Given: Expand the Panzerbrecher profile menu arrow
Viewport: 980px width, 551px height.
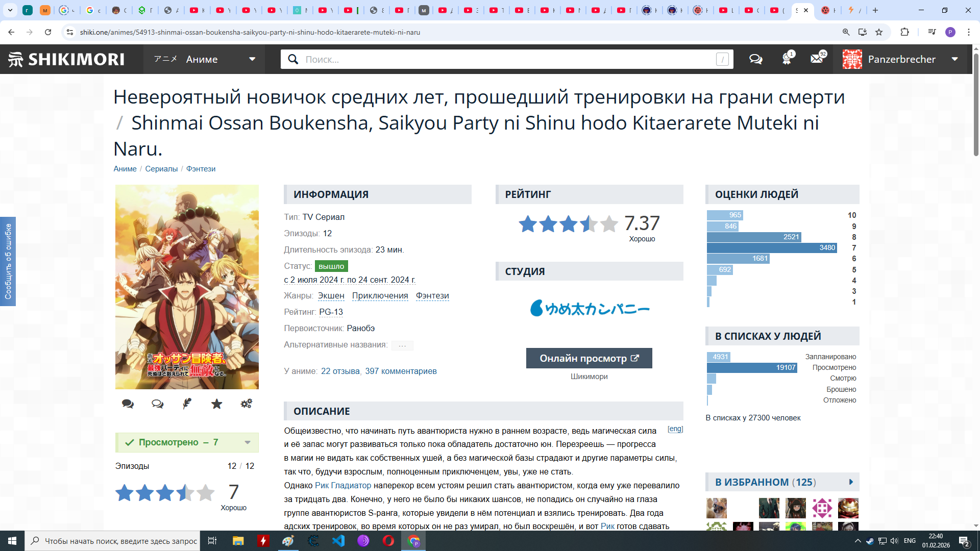Looking at the screenshot, I should coord(954,59).
